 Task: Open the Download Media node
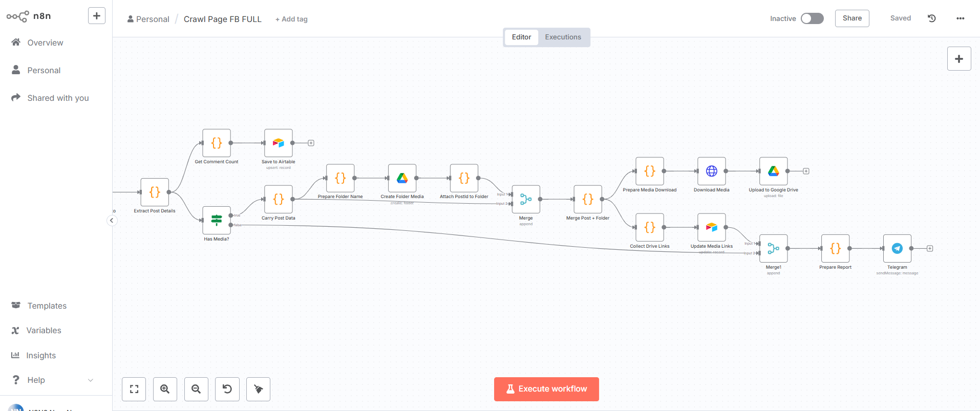(711, 171)
